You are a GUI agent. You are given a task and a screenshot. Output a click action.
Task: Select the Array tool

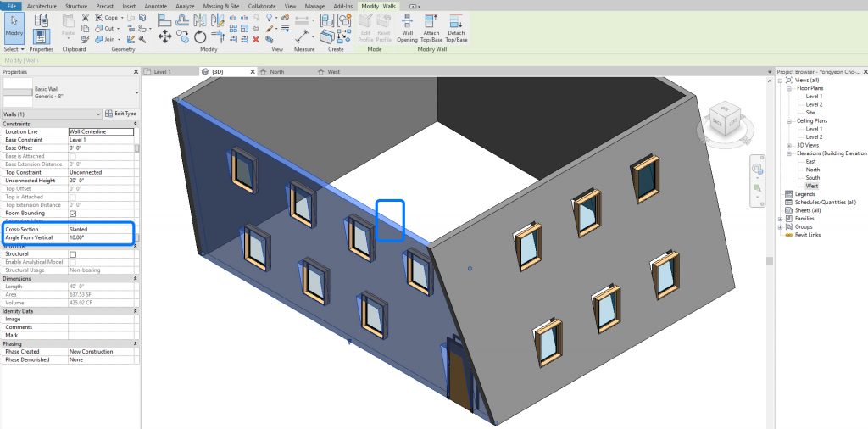233,28
